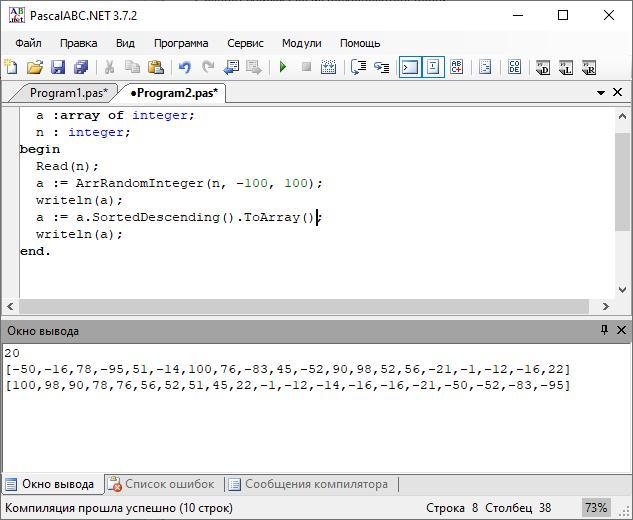Click the SortedDescending code line
Screen dimensions: 633x520
[179, 217]
